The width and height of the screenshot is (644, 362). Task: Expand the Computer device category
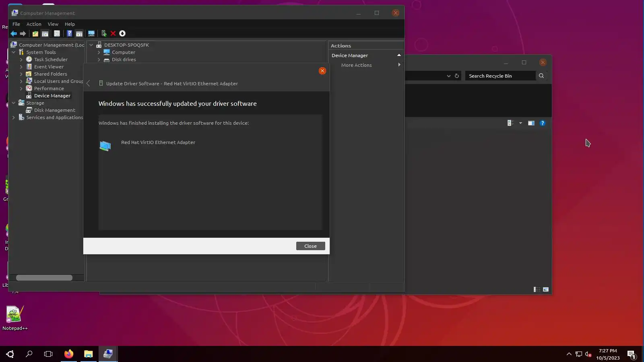[x=99, y=52]
